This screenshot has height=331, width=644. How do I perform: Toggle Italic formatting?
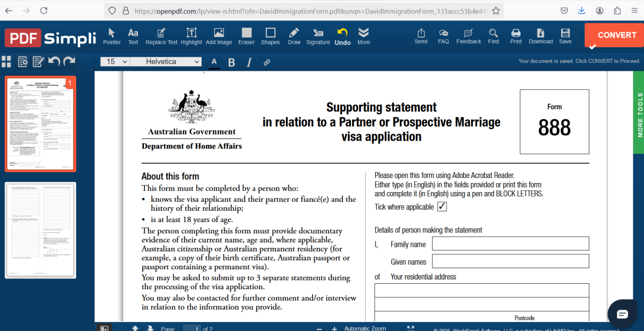pyautogui.click(x=249, y=62)
